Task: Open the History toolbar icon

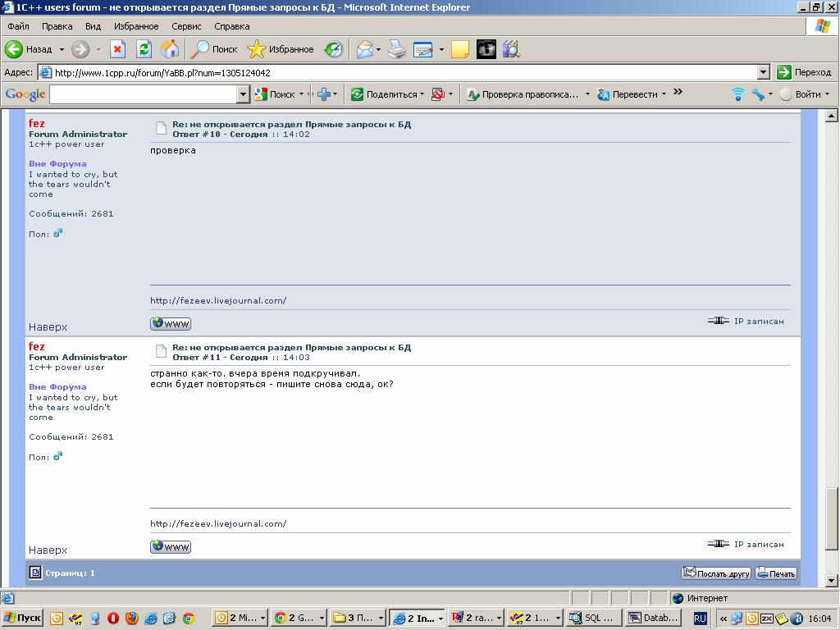Action: pos(334,49)
